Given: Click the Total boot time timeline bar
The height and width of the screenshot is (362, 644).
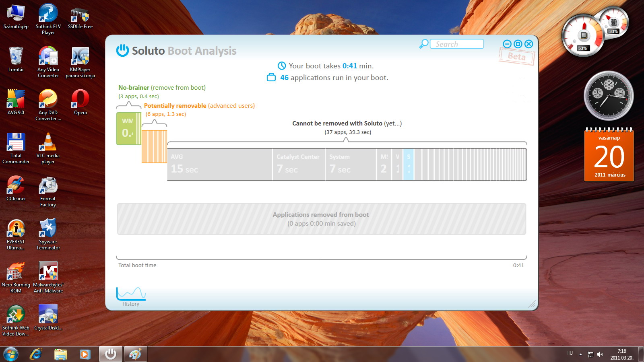Looking at the screenshot, I should (321, 257).
